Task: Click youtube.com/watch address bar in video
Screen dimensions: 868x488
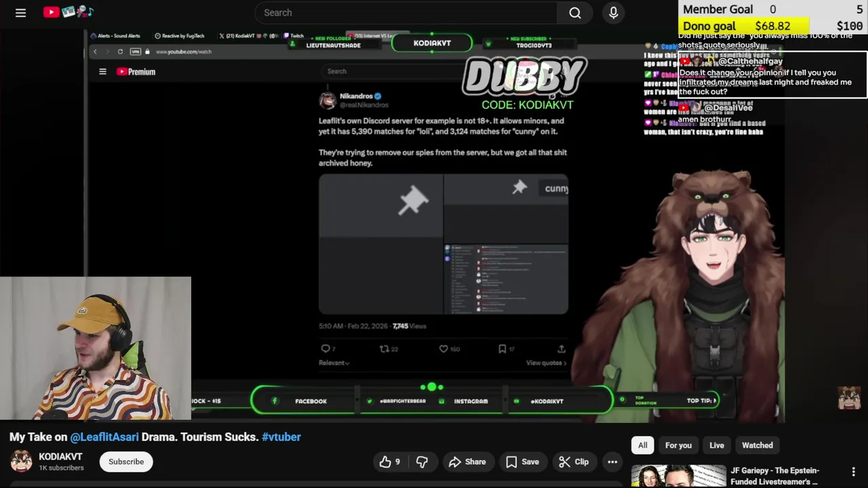Action: pos(183,52)
